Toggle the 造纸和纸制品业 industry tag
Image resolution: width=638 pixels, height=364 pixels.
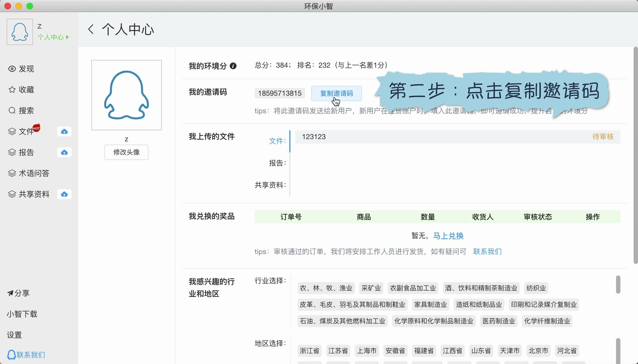[x=479, y=305]
